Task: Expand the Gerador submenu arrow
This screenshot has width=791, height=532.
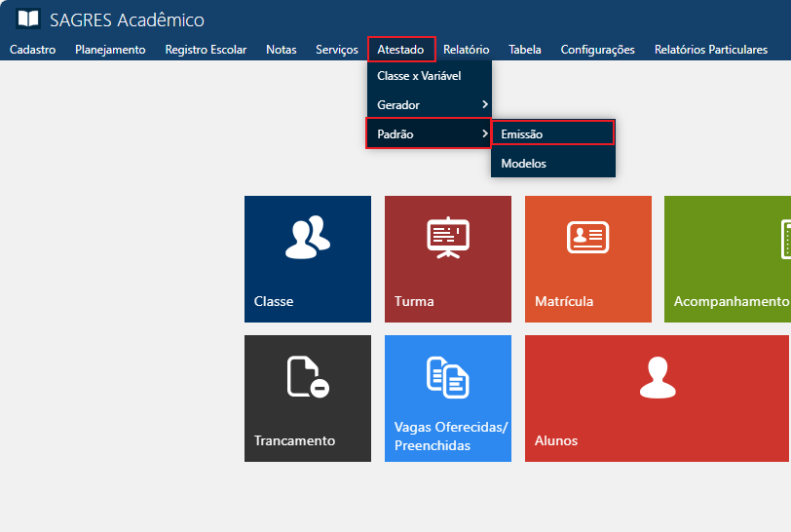Action: point(484,104)
